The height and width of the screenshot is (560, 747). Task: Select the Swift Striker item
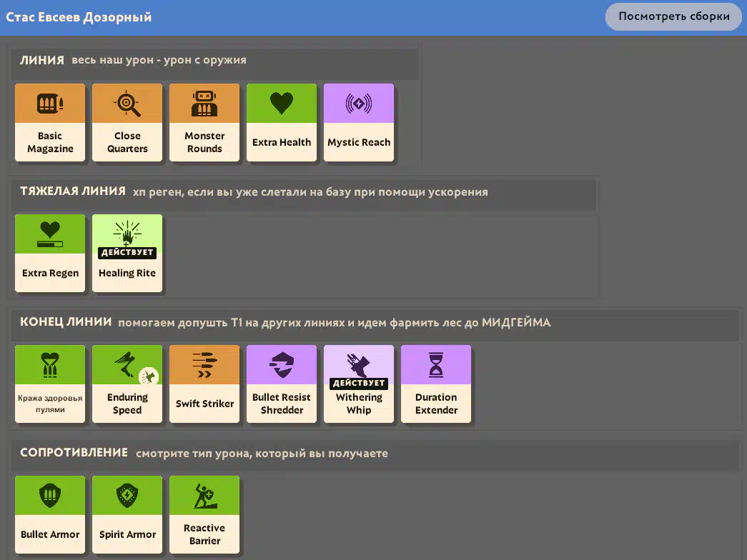[204, 384]
